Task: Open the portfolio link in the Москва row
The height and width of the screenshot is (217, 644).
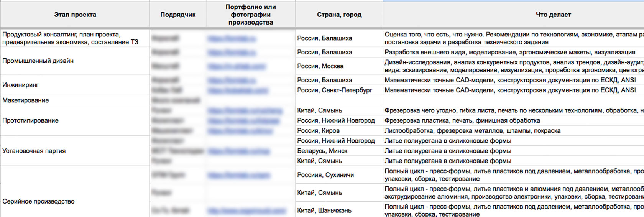Action: tap(237, 66)
